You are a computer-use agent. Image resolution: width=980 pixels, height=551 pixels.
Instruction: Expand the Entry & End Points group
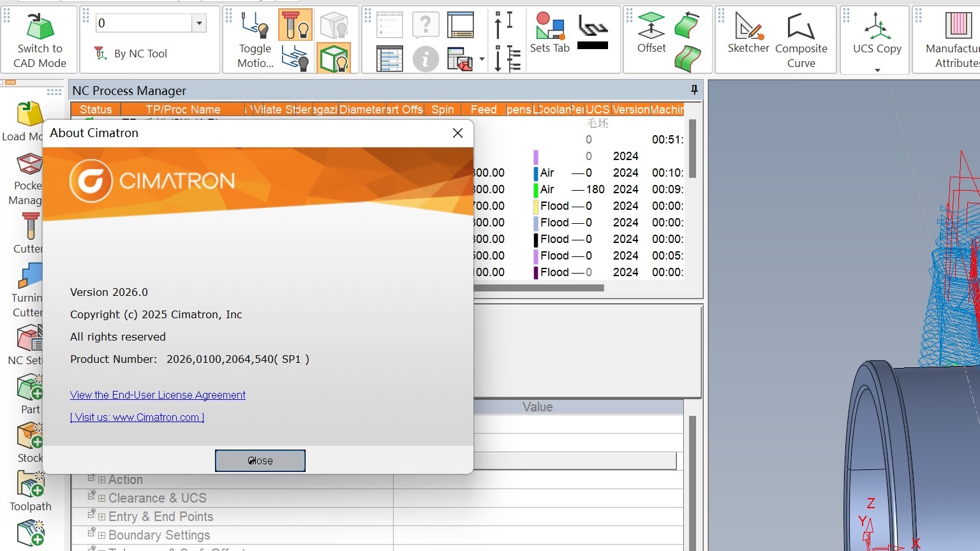pos(102,517)
